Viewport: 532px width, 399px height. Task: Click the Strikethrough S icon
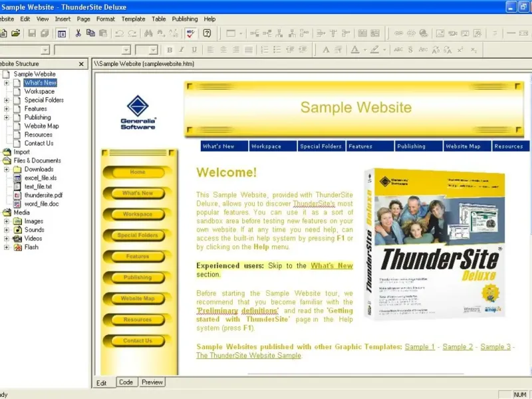(x=410, y=51)
